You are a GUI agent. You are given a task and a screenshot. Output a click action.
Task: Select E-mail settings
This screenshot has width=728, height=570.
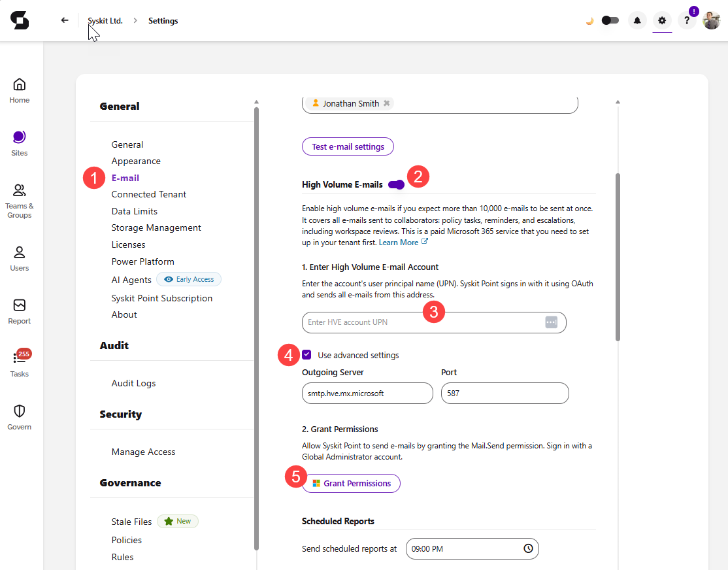coord(125,178)
